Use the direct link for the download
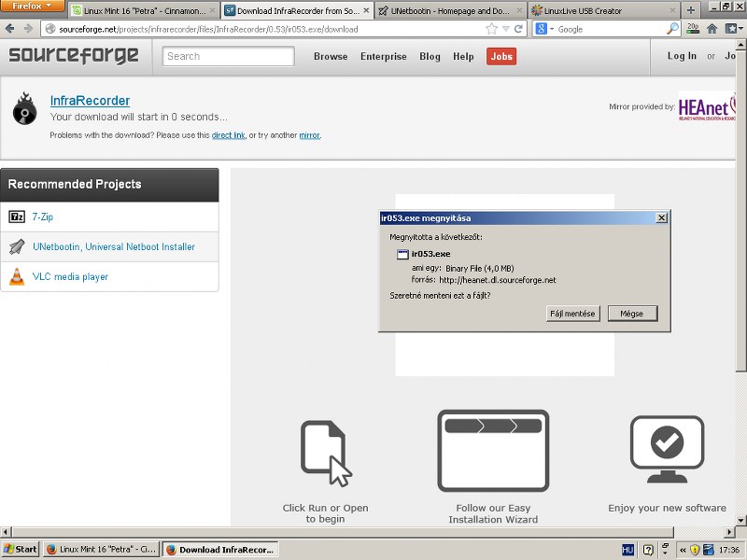 (228, 135)
